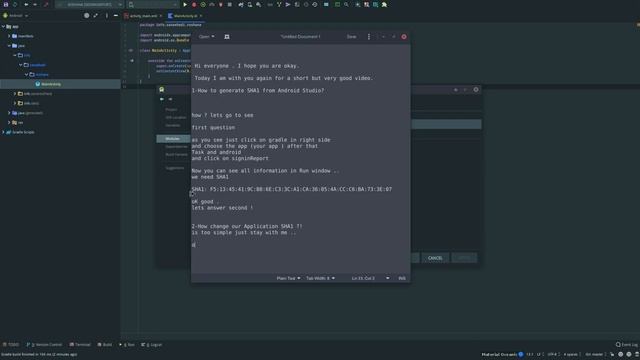
Task: Collapse the java folder
Action: tap(9, 46)
